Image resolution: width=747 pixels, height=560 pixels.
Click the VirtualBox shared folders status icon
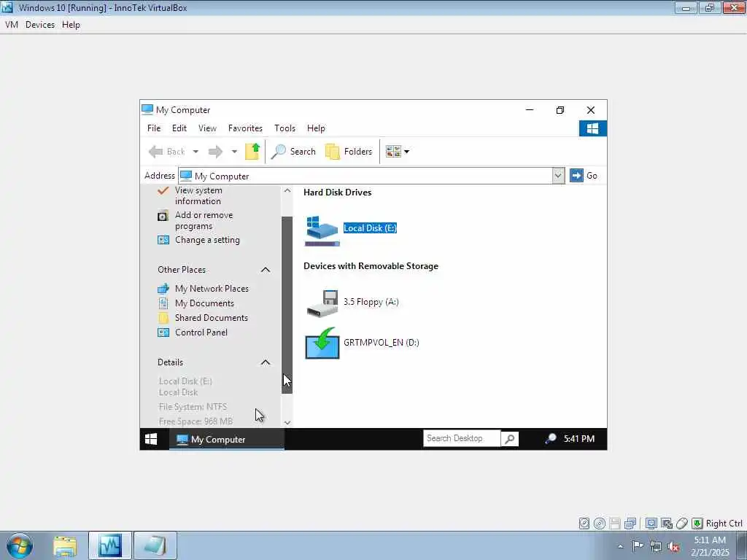click(x=667, y=524)
